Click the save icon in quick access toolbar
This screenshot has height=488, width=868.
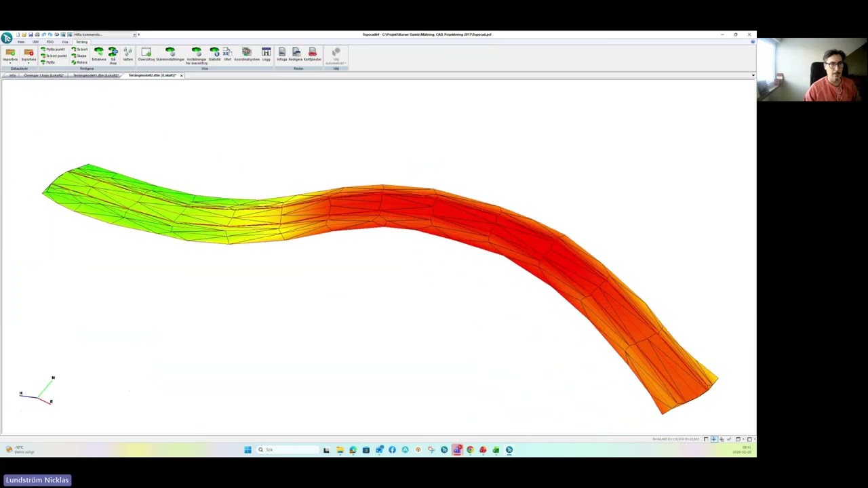click(31, 35)
